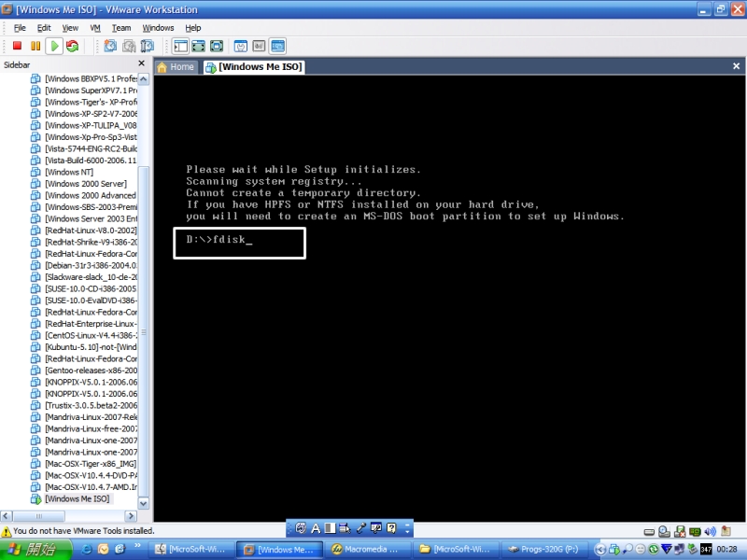Click the sound device status icon
This screenshot has width=747, height=560.
click(x=710, y=531)
